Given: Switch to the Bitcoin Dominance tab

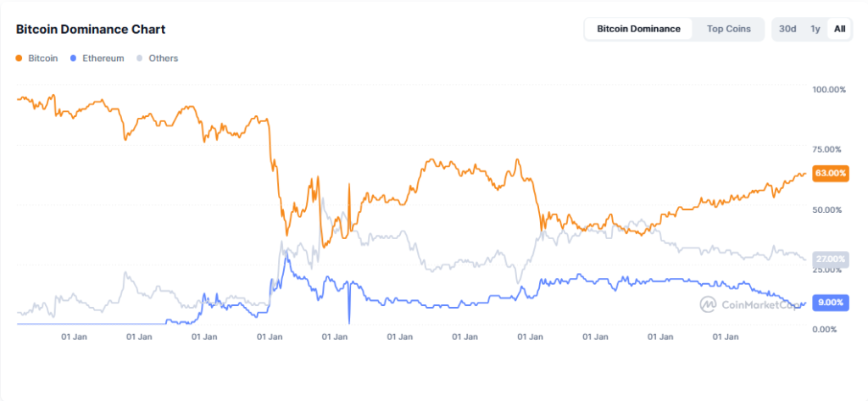Looking at the screenshot, I should point(638,29).
